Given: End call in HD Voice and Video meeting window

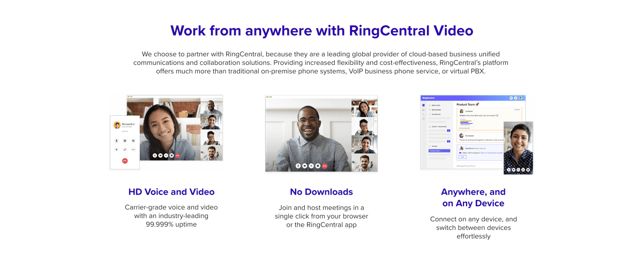Looking at the screenshot, I should coord(177,155).
